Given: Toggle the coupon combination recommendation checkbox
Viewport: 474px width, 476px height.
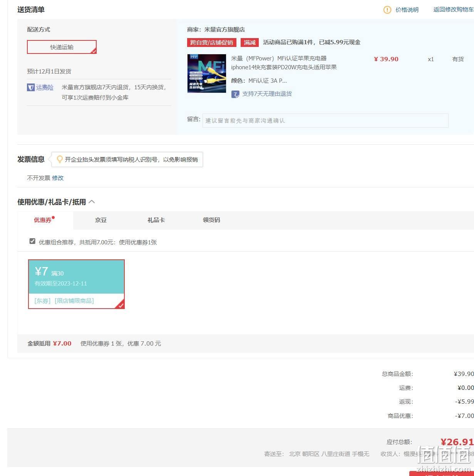Looking at the screenshot, I should tap(32, 241).
